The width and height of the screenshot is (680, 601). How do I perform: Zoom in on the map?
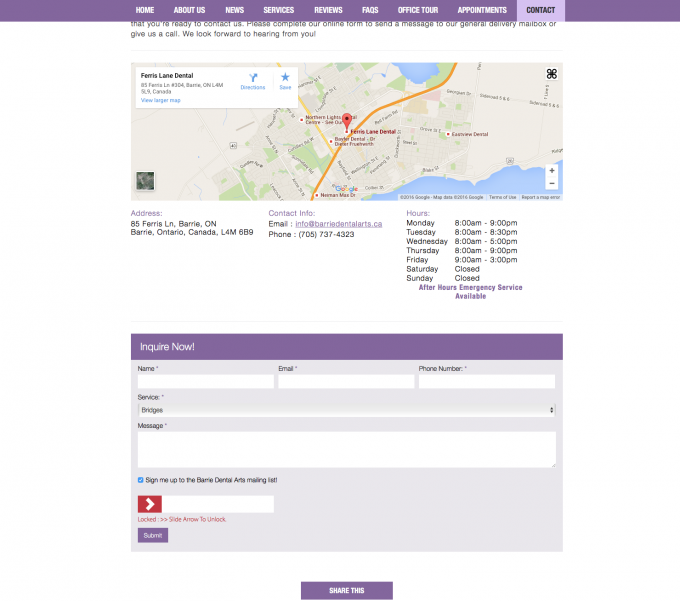click(x=551, y=170)
